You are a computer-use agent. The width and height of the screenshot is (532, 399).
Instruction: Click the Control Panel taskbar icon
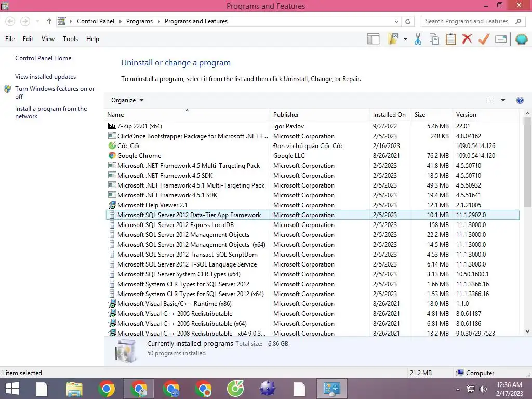point(331,389)
